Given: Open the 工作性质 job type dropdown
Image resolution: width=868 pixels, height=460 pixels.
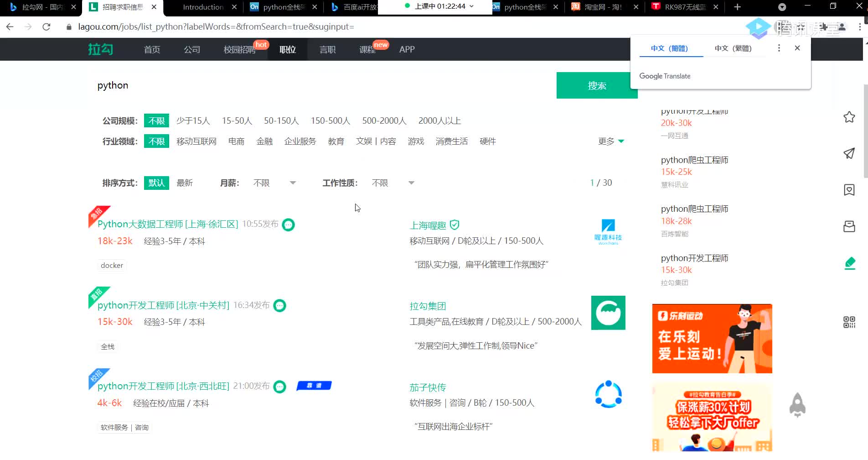Looking at the screenshot, I should (x=393, y=183).
